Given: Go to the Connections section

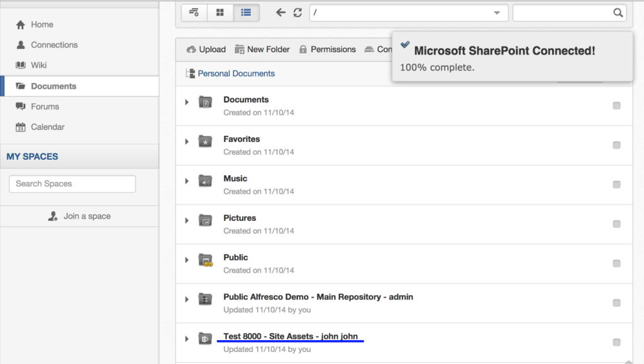Looking at the screenshot, I should [53, 45].
